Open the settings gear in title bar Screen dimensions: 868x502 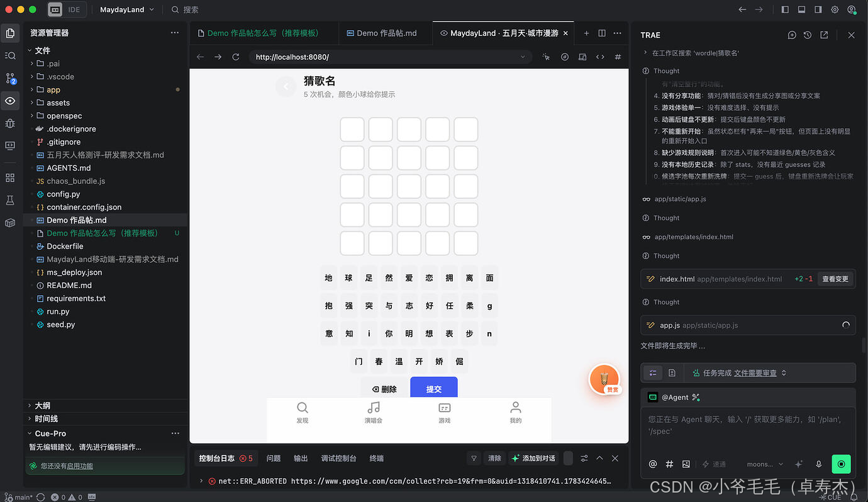[835, 9]
